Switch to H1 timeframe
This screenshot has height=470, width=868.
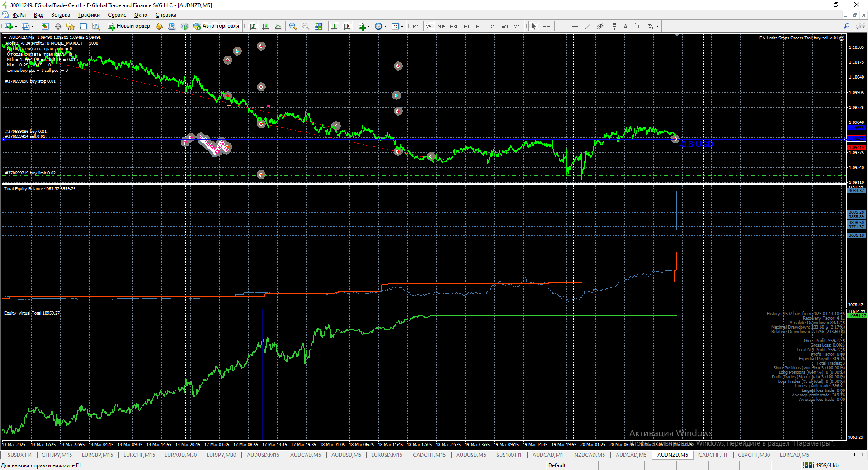(467, 26)
